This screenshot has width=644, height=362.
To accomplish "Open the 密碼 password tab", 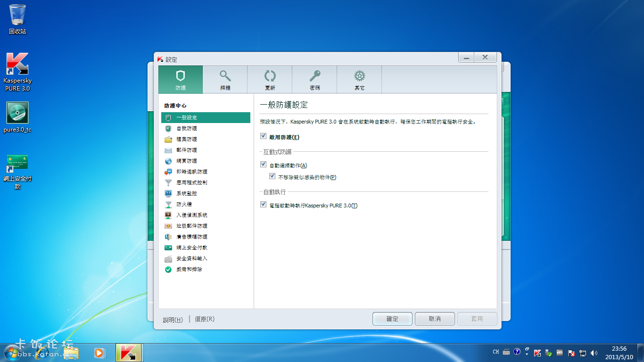I will click(314, 80).
